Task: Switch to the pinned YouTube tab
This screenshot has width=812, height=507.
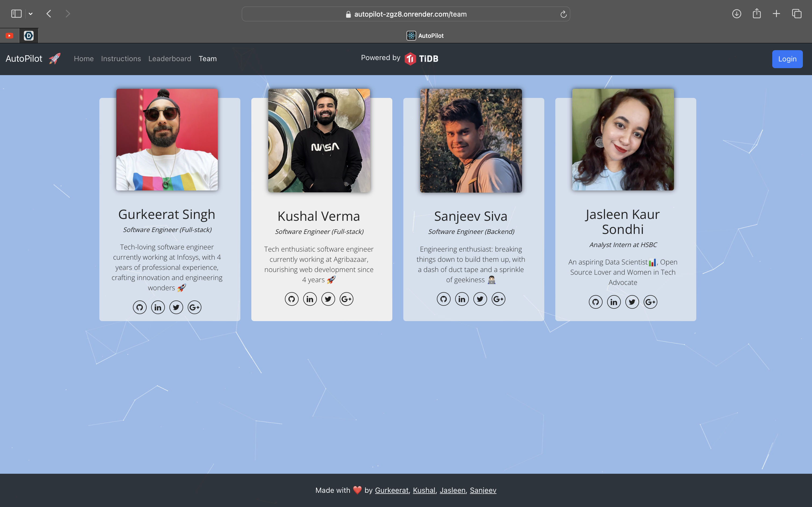Action: click(x=9, y=35)
